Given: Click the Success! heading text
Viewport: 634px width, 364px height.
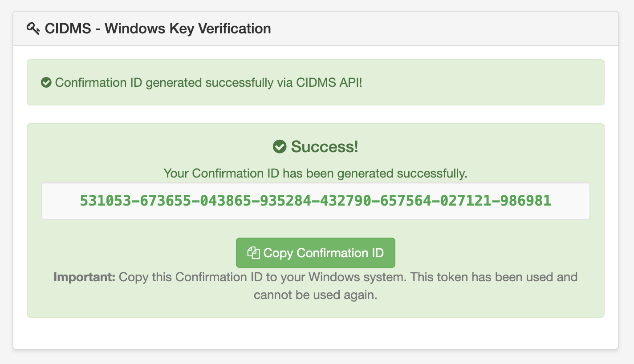Looking at the screenshot, I should [325, 147].
